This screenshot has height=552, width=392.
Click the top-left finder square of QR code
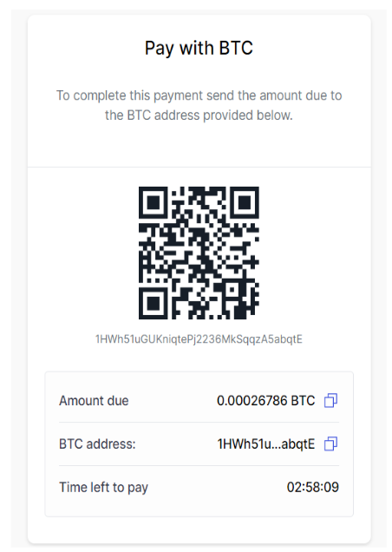click(x=153, y=202)
